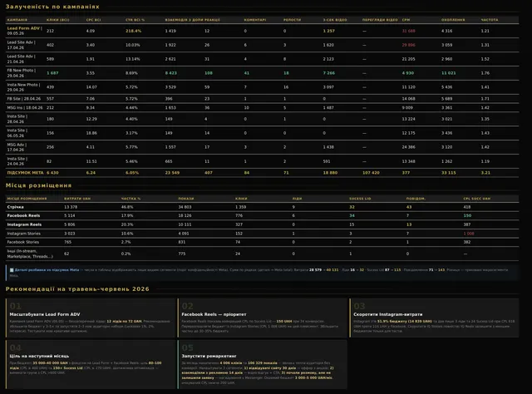
Task: Click the CTR column header in the campaigns table
Action: click(135, 20)
